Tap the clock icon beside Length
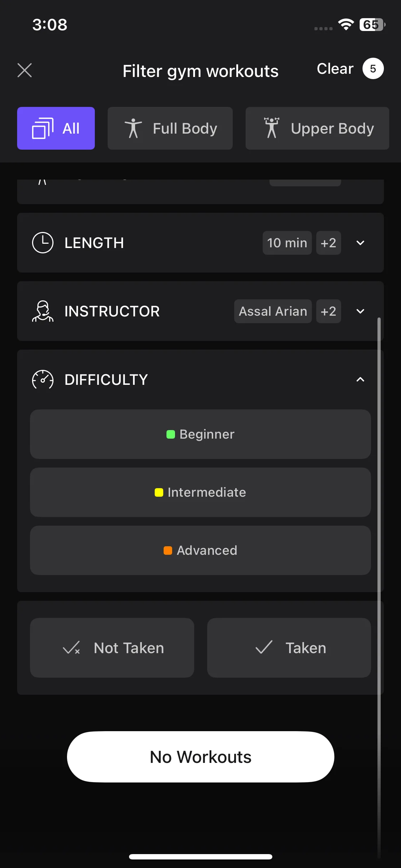Screen dimensions: 401x868 coord(43,243)
